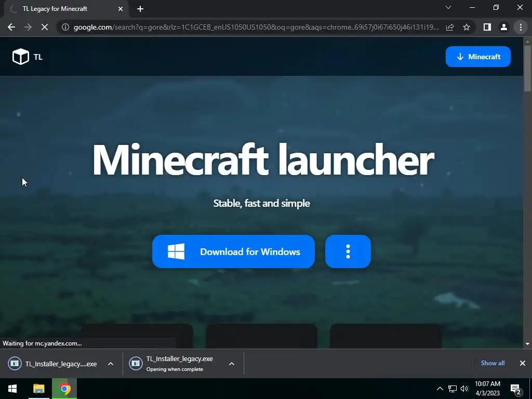The height and width of the screenshot is (399, 532).
Task: Open network status tray icon
Action: (453, 389)
